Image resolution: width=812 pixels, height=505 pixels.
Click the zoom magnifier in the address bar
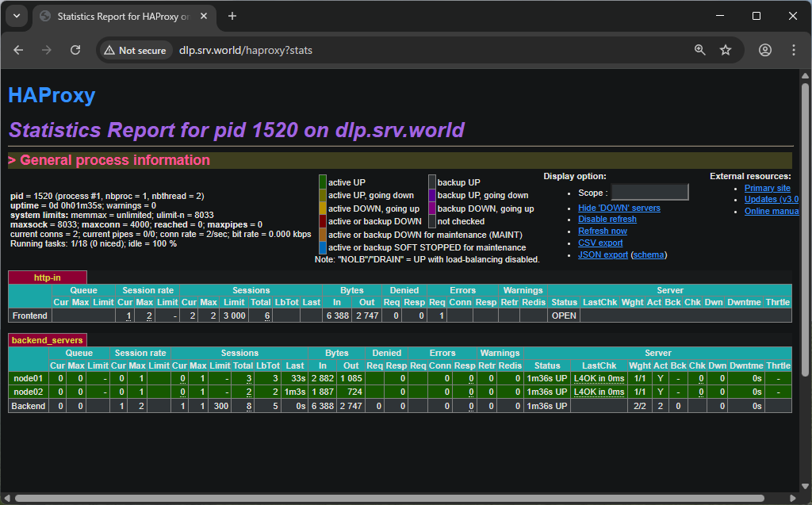click(699, 49)
